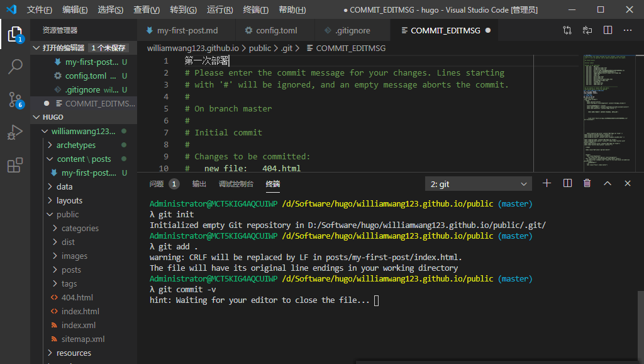Click the public breadcrumb segment

click(260, 48)
